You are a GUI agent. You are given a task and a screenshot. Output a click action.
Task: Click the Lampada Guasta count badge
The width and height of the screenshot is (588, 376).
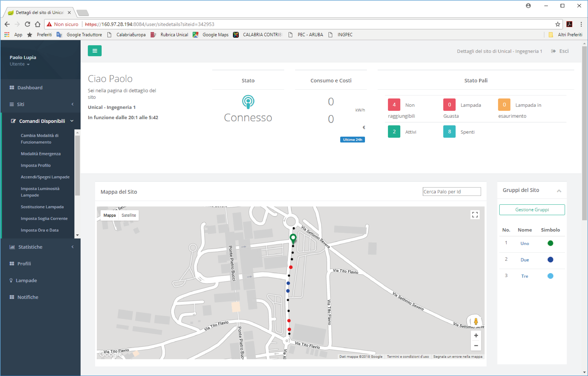pyautogui.click(x=449, y=105)
